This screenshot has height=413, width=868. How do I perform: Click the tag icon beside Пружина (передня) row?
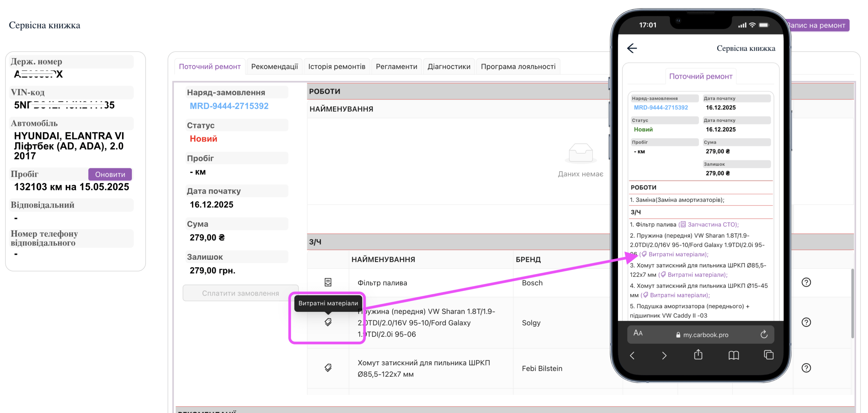point(328,322)
